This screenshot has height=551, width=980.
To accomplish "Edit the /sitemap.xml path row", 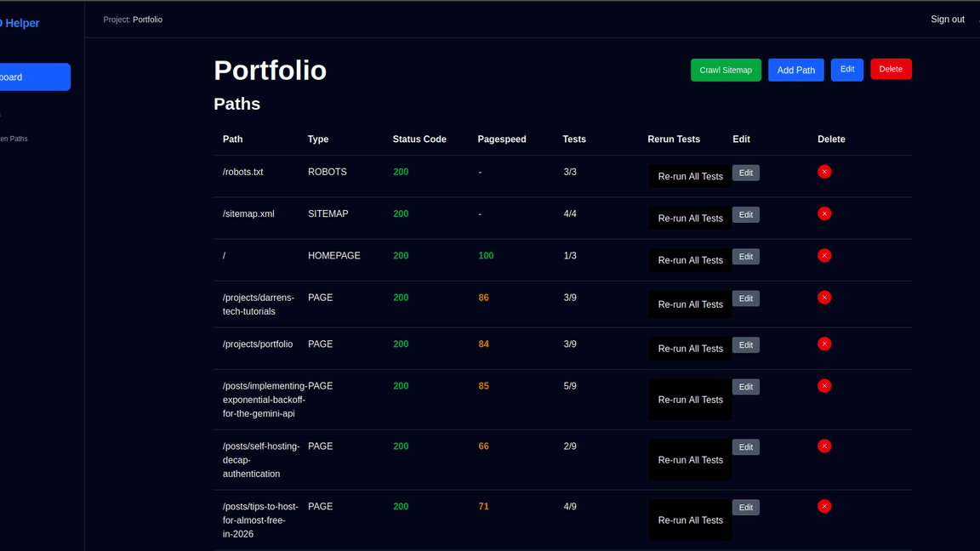I will [x=745, y=215].
